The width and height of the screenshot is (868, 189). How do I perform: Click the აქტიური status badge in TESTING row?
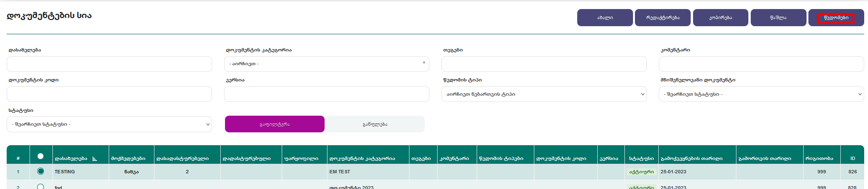[x=642, y=172]
